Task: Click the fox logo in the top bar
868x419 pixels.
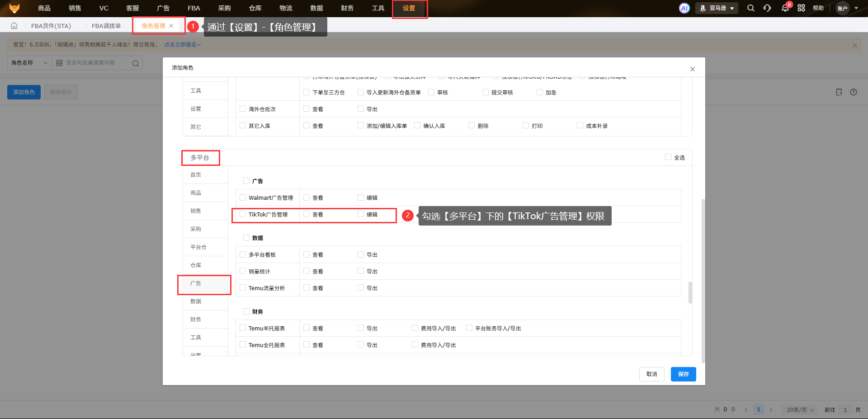Action: pyautogui.click(x=14, y=8)
